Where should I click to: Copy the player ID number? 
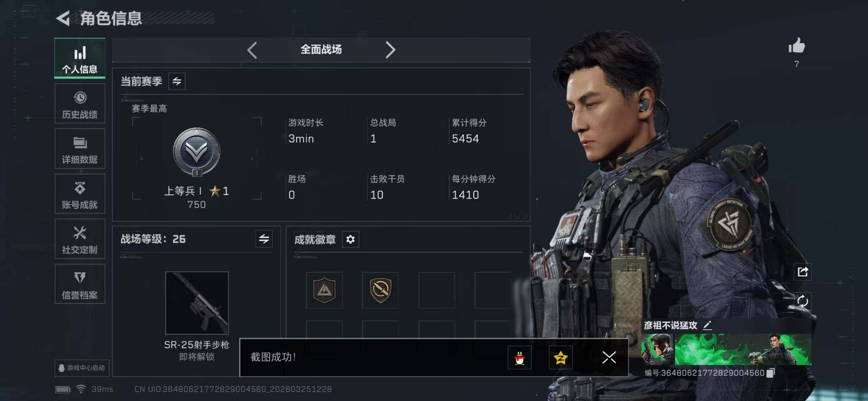tap(771, 373)
